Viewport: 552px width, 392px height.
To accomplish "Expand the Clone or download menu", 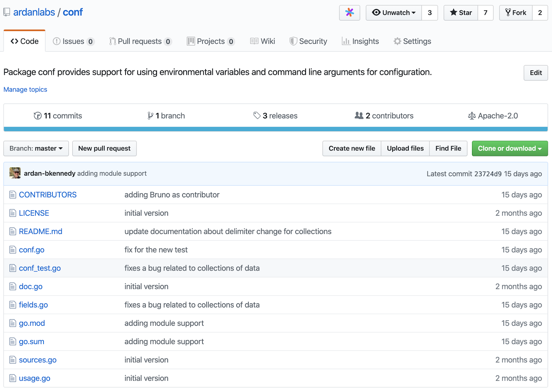I will click(510, 148).
